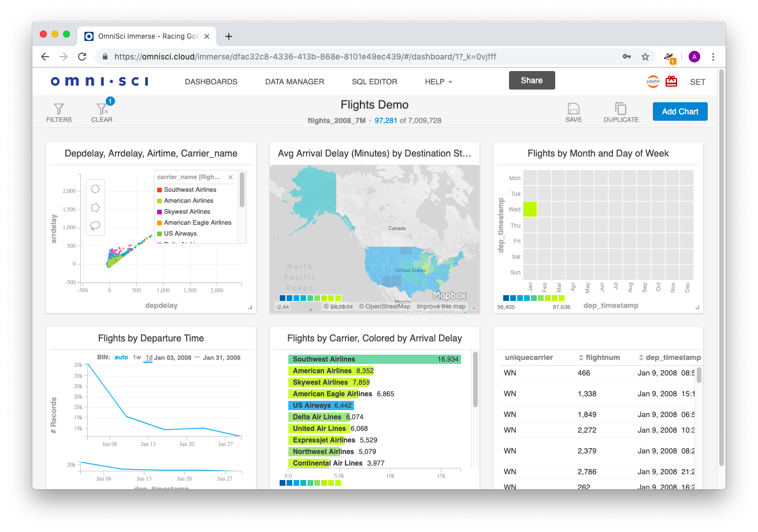758x532 pixels.
Task: Close the carrier_name legend panel
Action: pos(231,177)
